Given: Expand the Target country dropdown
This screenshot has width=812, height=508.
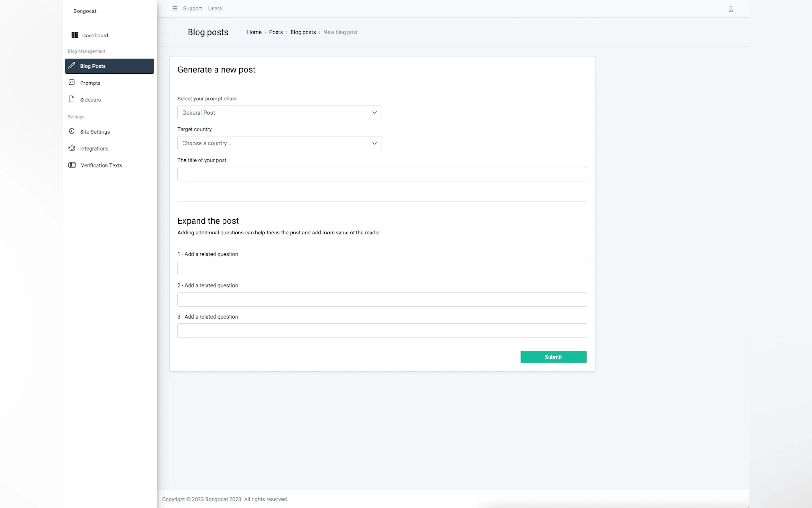Looking at the screenshot, I should (279, 143).
